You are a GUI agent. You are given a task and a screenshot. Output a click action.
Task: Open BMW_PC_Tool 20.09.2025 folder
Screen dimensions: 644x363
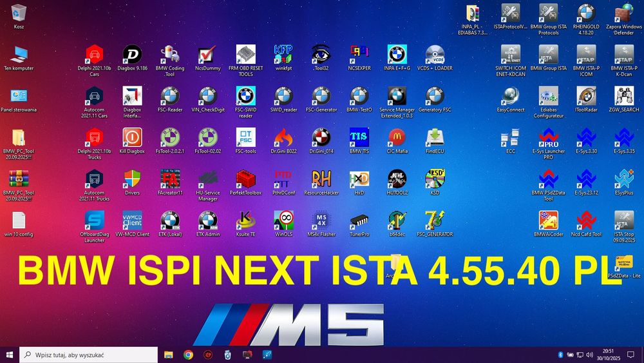click(x=19, y=137)
